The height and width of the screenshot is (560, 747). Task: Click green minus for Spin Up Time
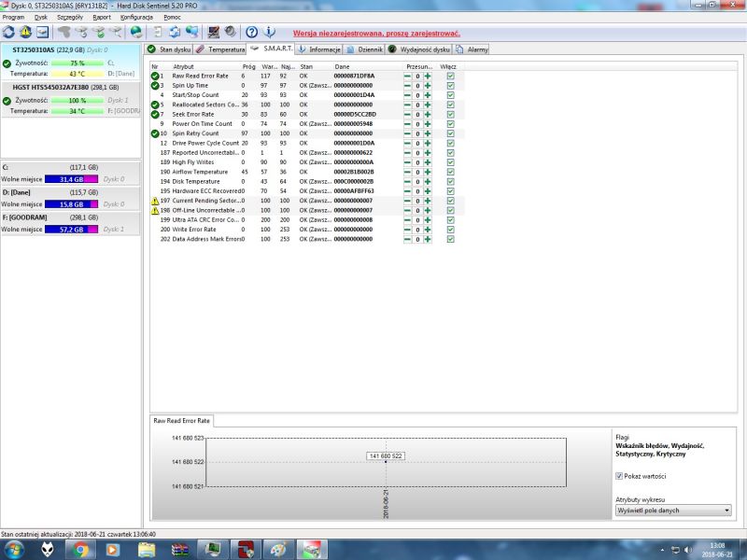(407, 86)
